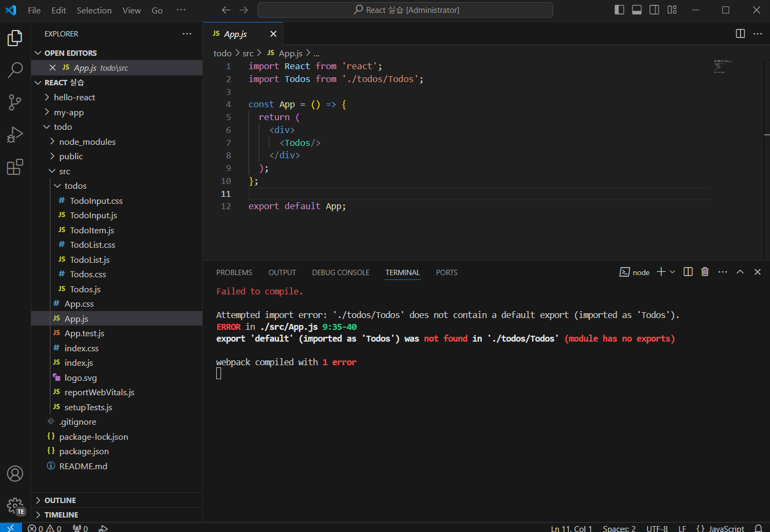
Task: Click the command center search box
Action: pos(405,10)
